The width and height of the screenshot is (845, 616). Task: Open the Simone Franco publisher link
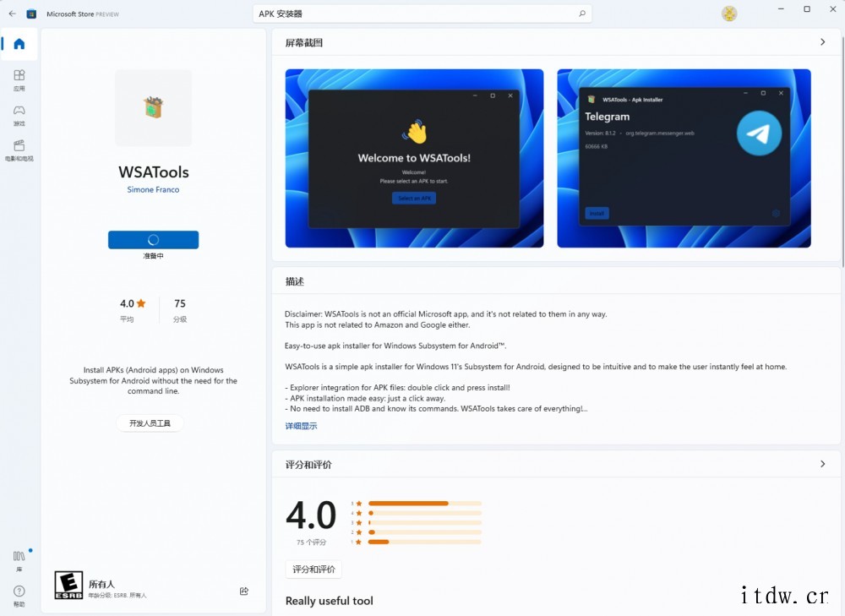[x=153, y=190]
